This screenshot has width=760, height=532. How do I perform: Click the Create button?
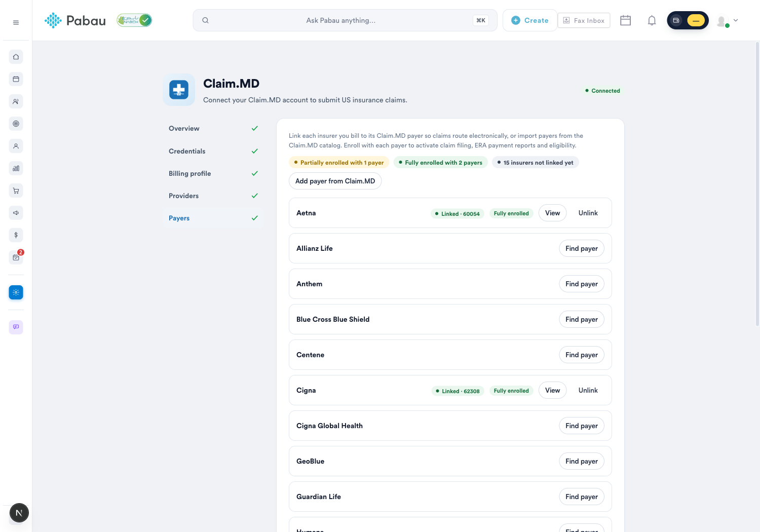(x=530, y=20)
